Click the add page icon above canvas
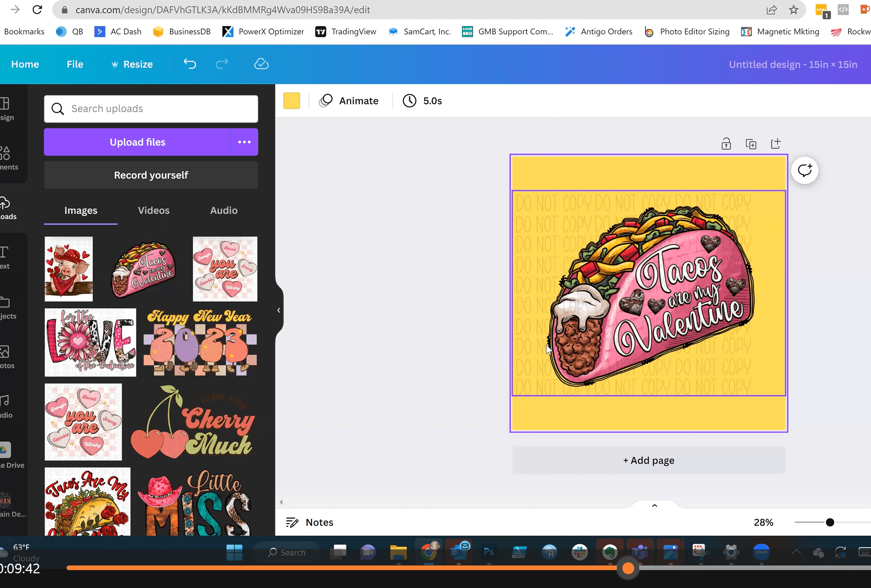The width and height of the screenshot is (871, 588). pos(776,144)
